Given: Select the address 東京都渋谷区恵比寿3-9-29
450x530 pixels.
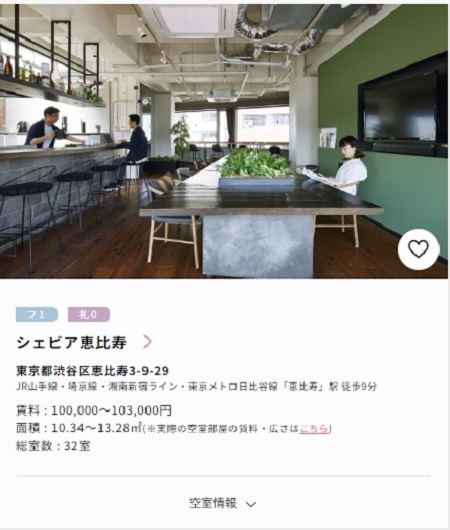Looking at the screenshot, I should (x=92, y=371).
